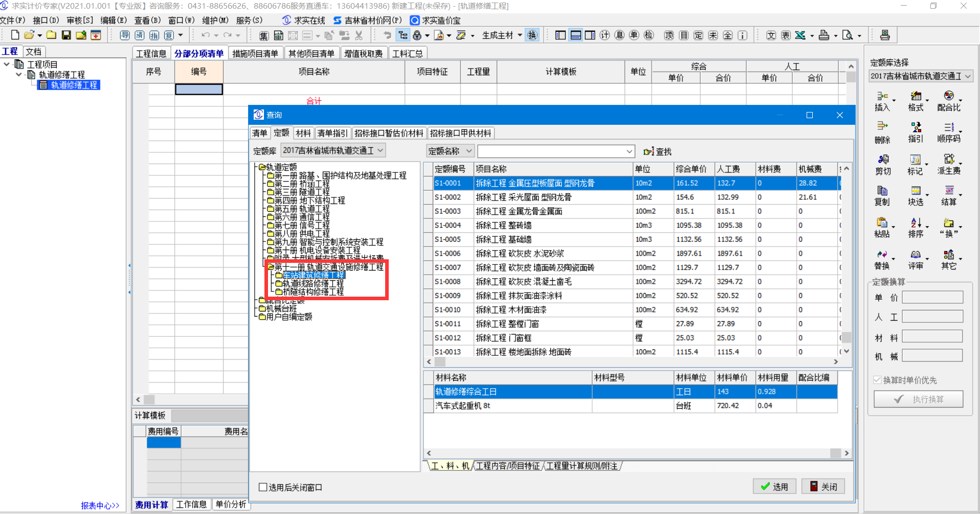
Task: Switch to 文档 tab in left panel
Action: pyautogui.click(x=34, y=51)
